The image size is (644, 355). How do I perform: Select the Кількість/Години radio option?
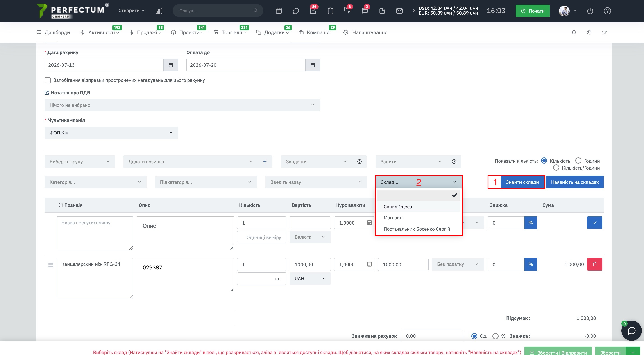tap(556, 168)
